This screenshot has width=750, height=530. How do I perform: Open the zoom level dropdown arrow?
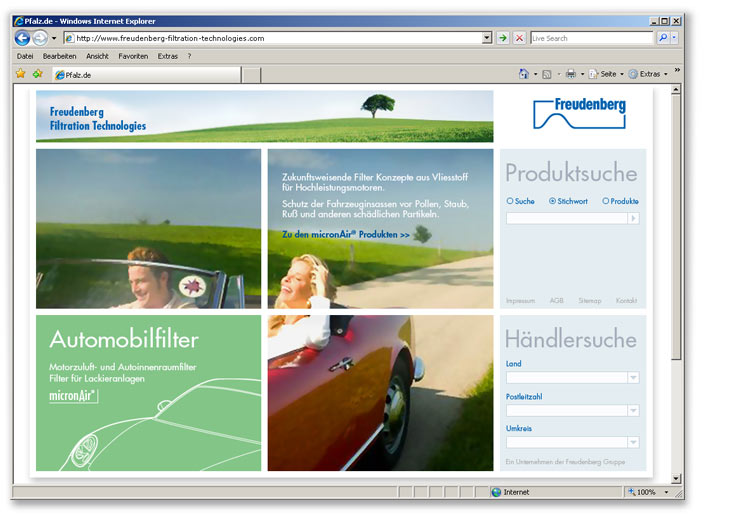point(666,492)
